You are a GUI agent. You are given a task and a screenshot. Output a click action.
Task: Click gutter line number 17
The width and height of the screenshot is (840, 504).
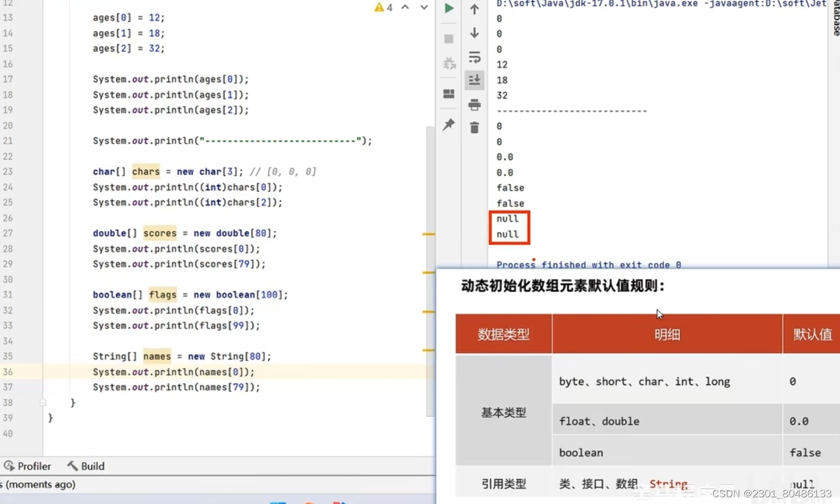pos(8,79)
